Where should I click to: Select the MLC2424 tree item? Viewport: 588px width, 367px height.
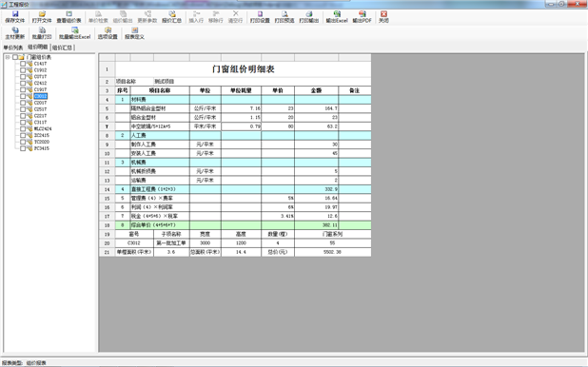(43, 129)
